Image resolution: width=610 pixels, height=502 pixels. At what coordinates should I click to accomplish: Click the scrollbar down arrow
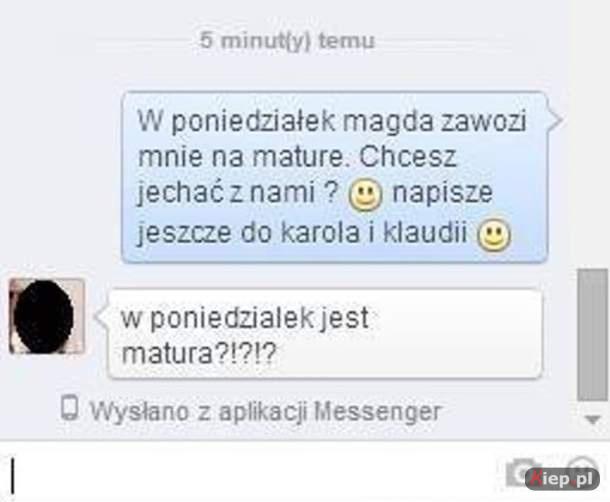593,420
